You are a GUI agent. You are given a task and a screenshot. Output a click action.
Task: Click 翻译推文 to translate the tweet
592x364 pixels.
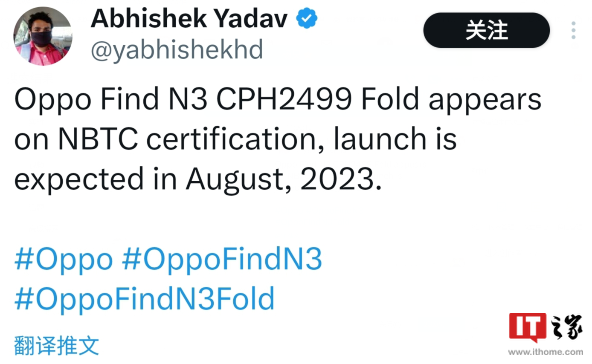[x=57, y=345]
